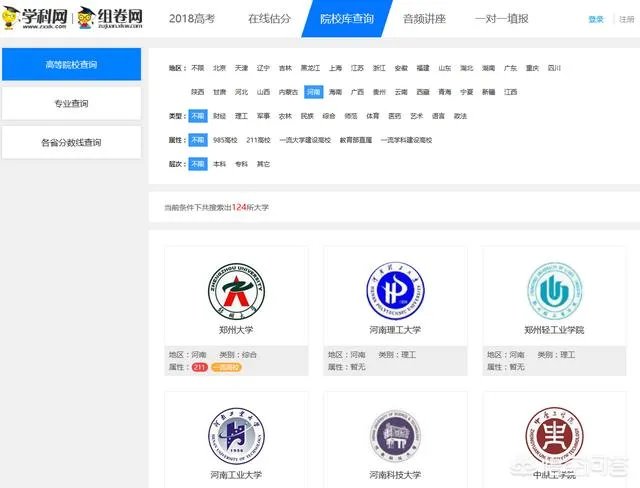Filter region by 四川
Screen dimensions: 640x488
coord(554,68)
